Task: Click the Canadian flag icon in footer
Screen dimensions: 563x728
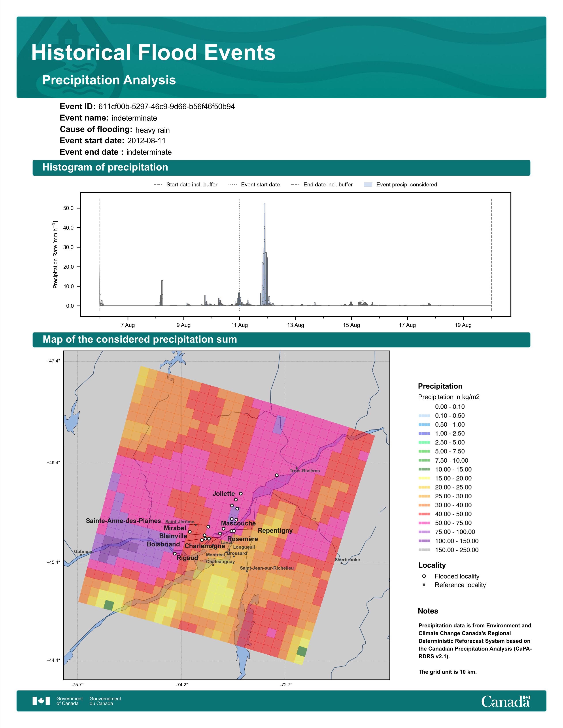Action: pyautogui.click(x=41, y=701)
